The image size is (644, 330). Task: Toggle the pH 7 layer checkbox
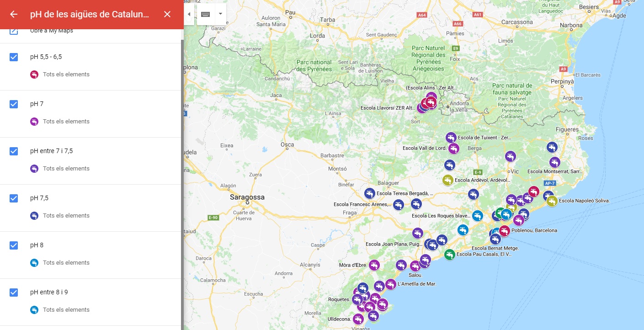point(14,104)
